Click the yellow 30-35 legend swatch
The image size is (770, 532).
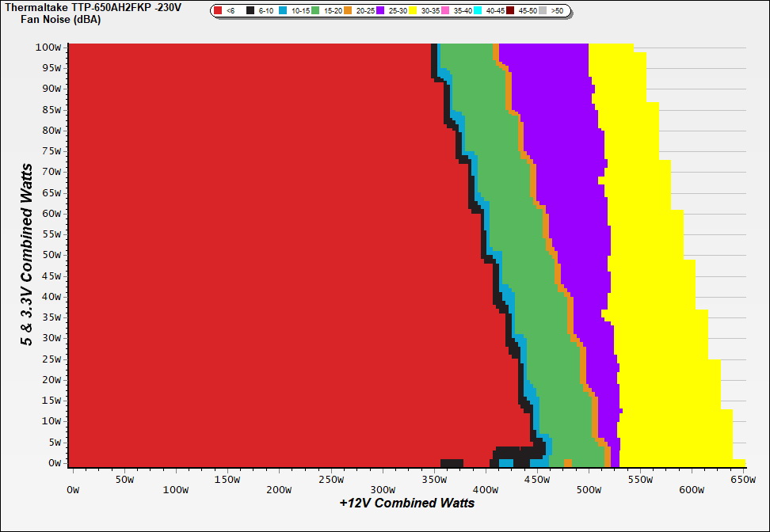click(x=414, y=11)
